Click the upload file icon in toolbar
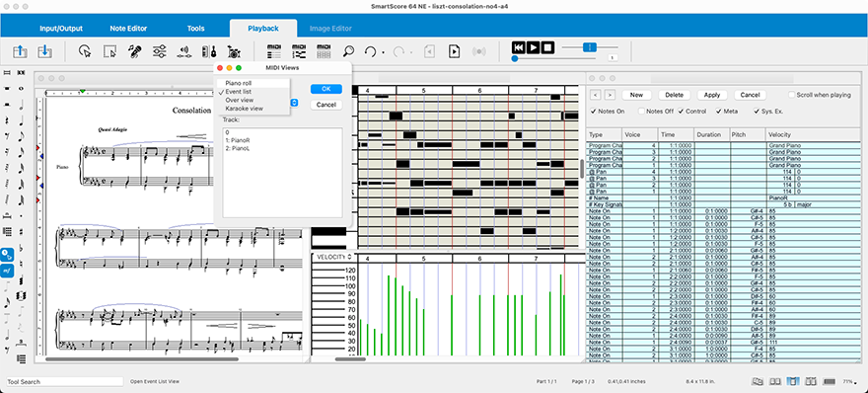Screen dimensions: 868x393 pyautogui.click(x=20, y=51)
